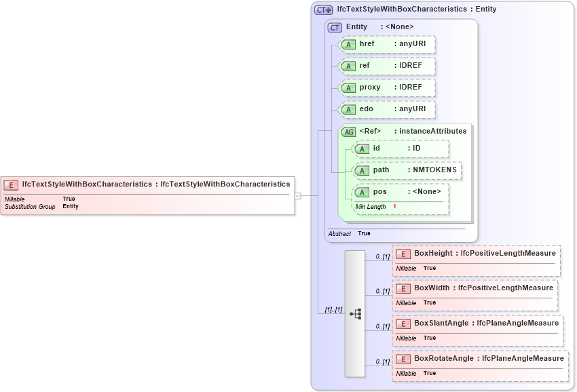Select the E icon beside BoxWidth
The width and height of the screenshot is (577, 392).
[403, 288]
